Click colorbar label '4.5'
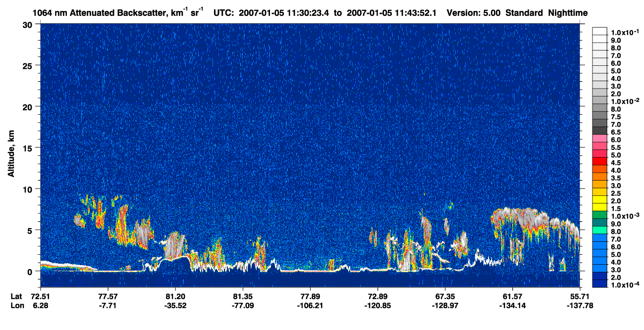The image size is (644, 330). coord(616,163)
